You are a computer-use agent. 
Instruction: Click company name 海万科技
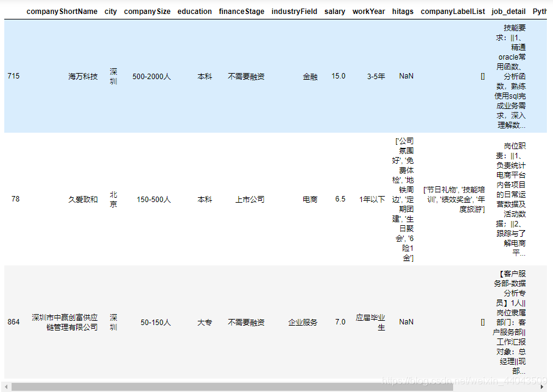(x=83, y=77)
